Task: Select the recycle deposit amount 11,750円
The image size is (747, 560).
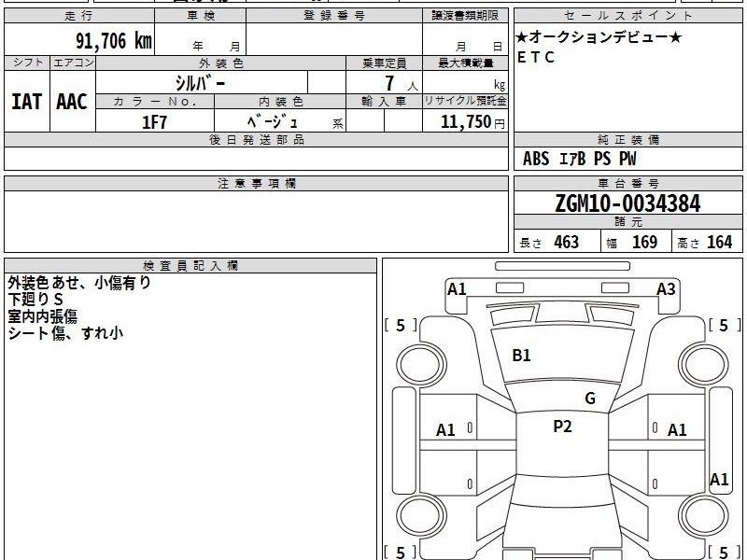Action: (x=472, y=122)
